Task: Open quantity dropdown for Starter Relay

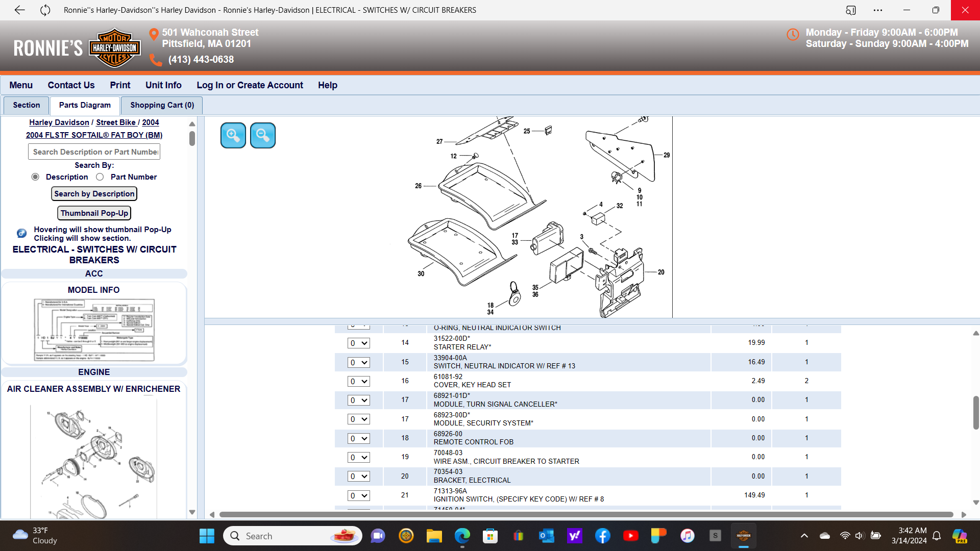Action: (359, 343)
